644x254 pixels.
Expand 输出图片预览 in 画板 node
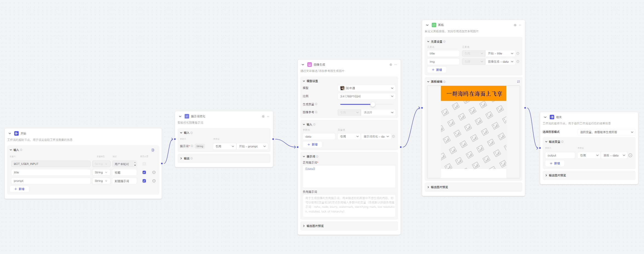tap(428, 187)
